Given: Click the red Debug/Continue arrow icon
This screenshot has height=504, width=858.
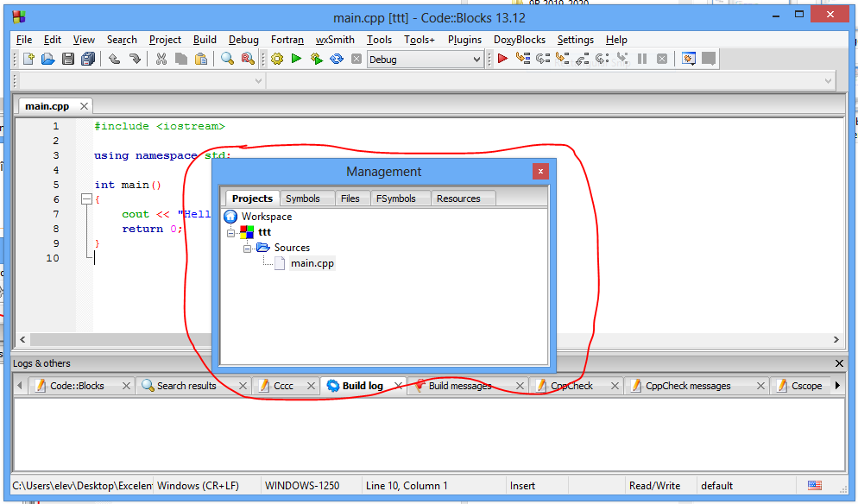Looking at the screenshot, I should (503, 59).
